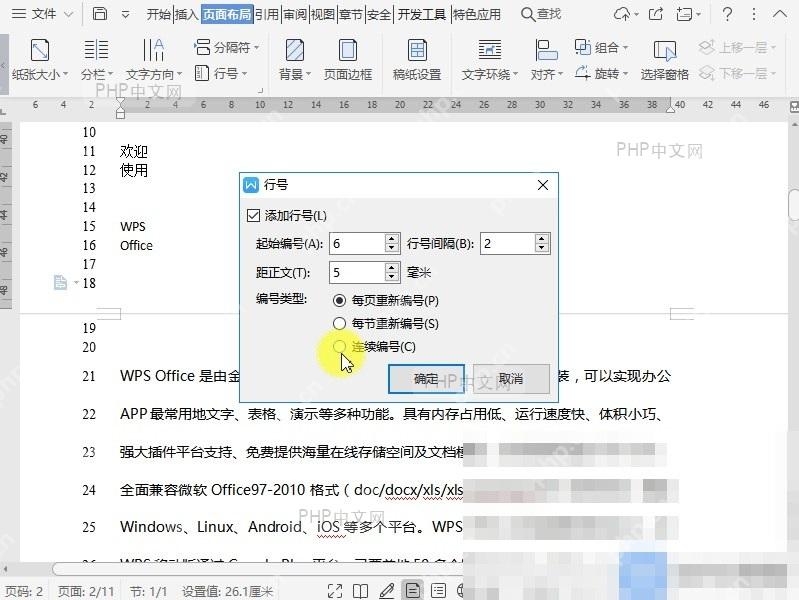
Task: Click the 起始编号 input field
Action: [x=357, y=244]
